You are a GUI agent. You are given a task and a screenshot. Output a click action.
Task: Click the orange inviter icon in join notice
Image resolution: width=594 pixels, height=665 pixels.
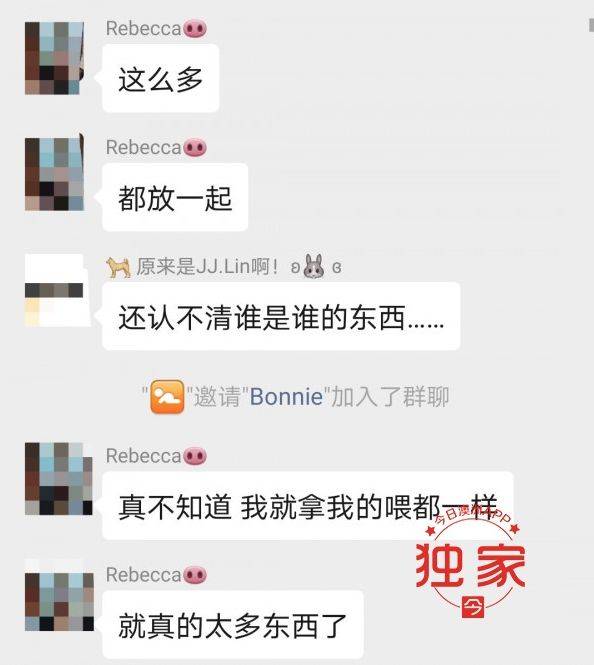click(x=167, y=397)
